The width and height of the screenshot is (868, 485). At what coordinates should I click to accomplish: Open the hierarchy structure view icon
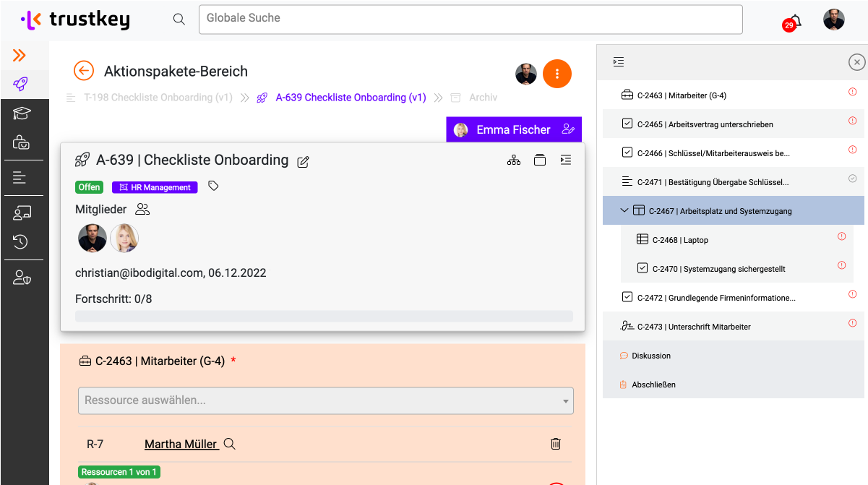pos(514,160)
